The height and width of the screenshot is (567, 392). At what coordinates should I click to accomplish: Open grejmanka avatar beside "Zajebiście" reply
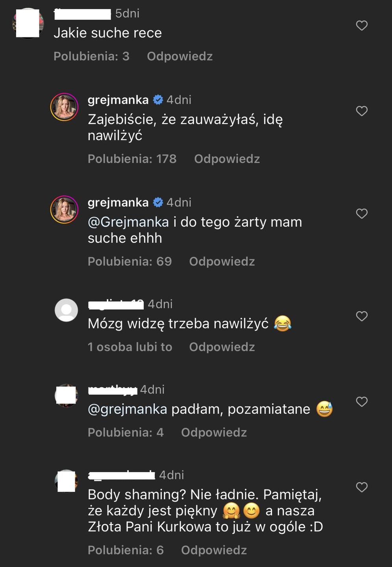(64, 107)
